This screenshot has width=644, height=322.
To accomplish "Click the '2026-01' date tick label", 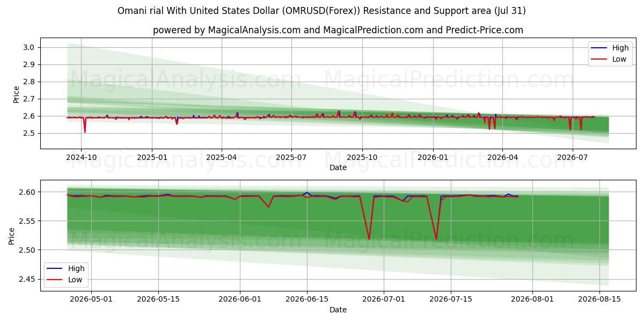I will tap(433, 158).
